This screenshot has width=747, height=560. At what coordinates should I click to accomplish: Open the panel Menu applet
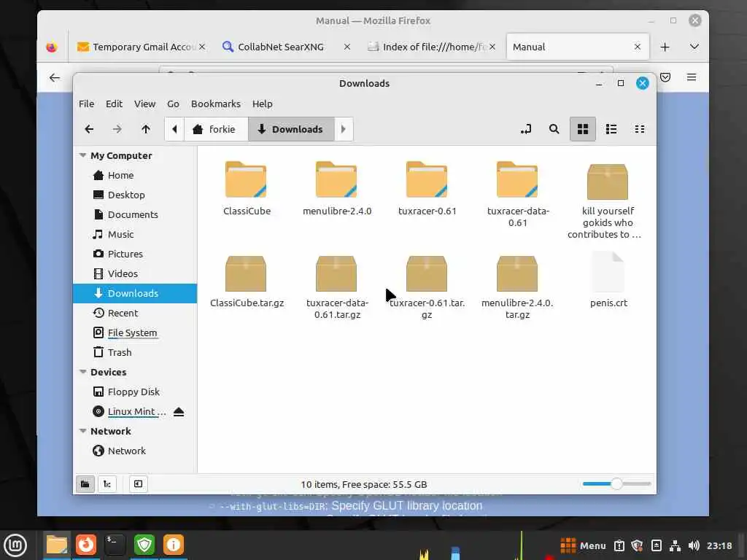point(583,545)
